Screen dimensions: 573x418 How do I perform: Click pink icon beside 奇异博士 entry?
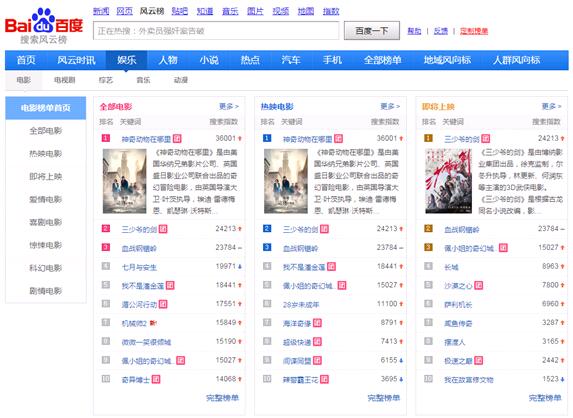click(x=156, y=379)
